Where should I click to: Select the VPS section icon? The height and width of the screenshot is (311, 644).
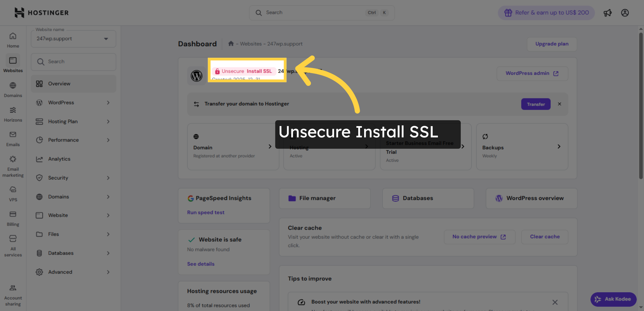pos(13,192)
